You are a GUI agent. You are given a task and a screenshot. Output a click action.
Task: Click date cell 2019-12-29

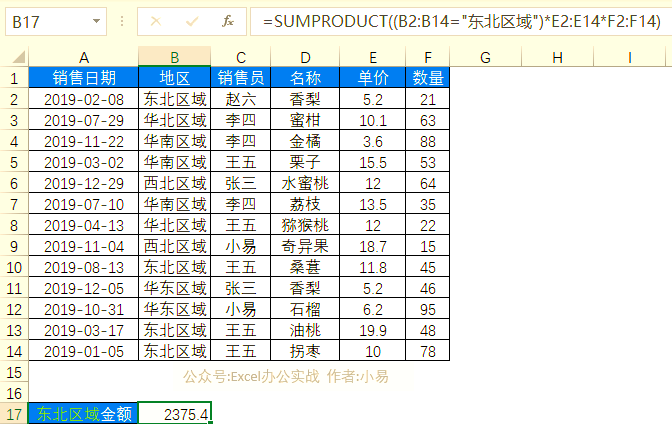[x=84, y=183]
